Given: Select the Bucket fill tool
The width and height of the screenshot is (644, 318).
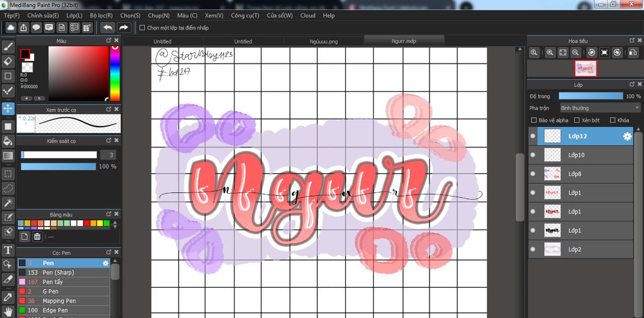Looking at the screenshot, I should [x=8, y=141].
